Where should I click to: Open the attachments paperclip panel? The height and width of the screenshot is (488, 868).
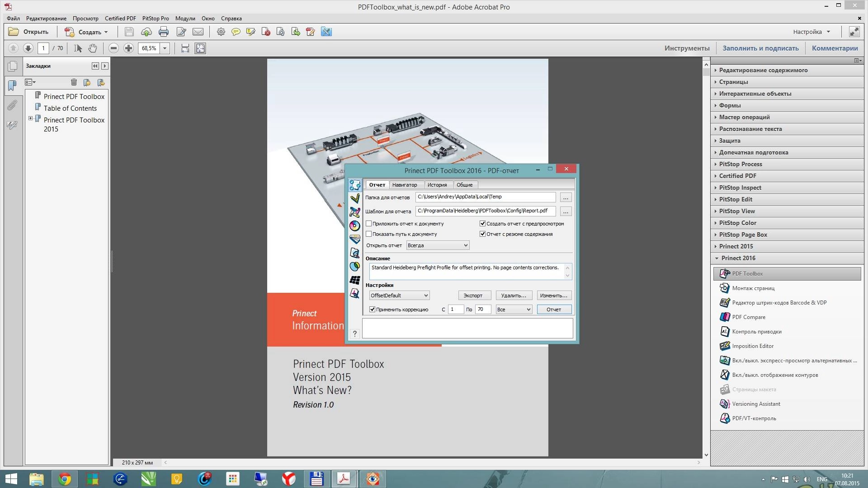coord(12,105)
